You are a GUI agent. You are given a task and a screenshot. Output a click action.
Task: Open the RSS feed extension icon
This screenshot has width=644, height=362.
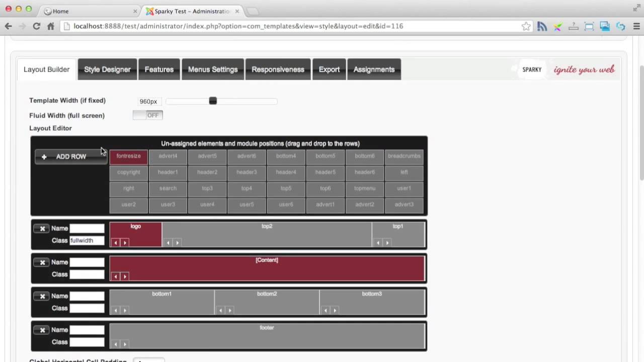[x=542, y=26]
